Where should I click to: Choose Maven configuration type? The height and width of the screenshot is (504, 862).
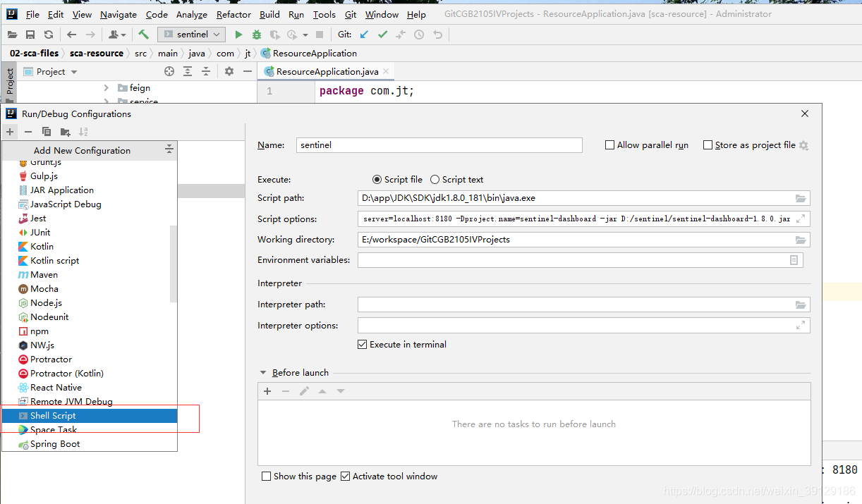90,275
